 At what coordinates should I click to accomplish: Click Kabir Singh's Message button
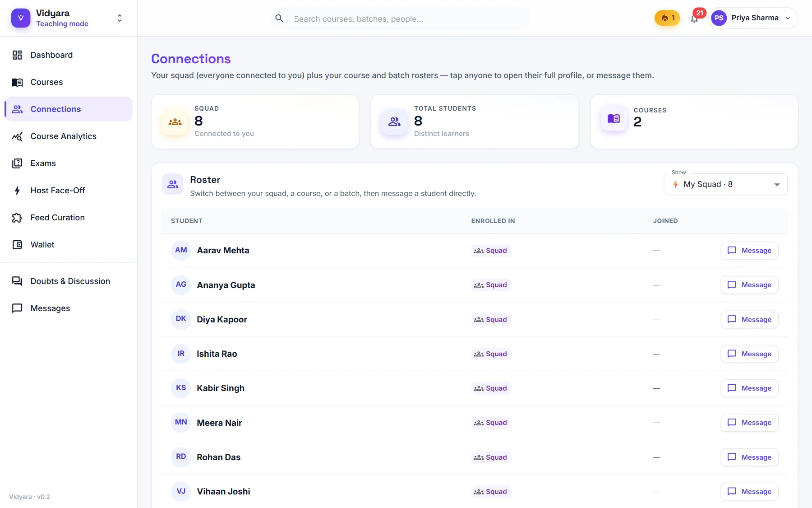point(749,388)
